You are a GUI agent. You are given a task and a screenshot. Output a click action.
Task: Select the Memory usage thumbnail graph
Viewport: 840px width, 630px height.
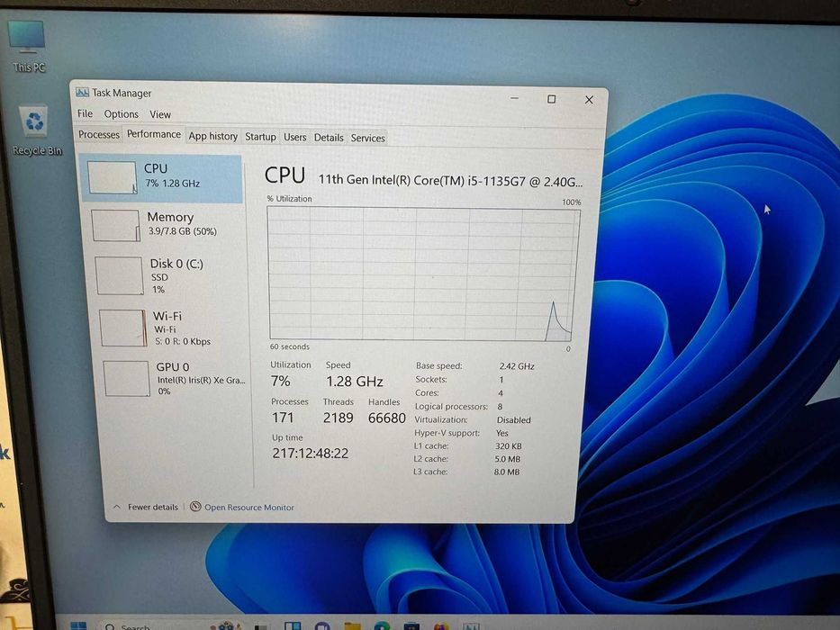coord(115,225)
